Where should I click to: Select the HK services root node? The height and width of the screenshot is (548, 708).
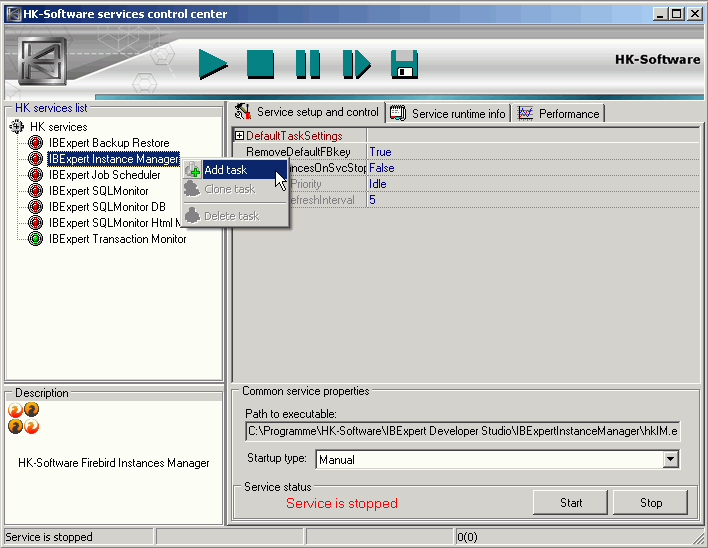tap(59, 127)
